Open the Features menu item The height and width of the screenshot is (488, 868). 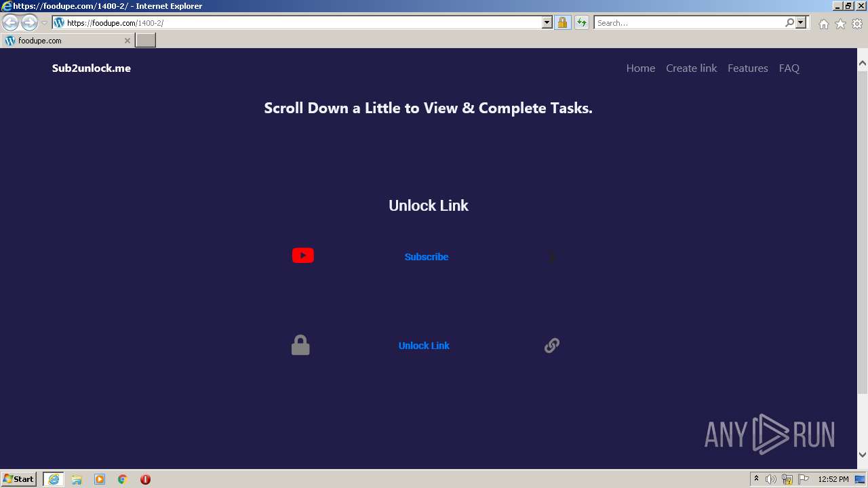tap(747, 68)
